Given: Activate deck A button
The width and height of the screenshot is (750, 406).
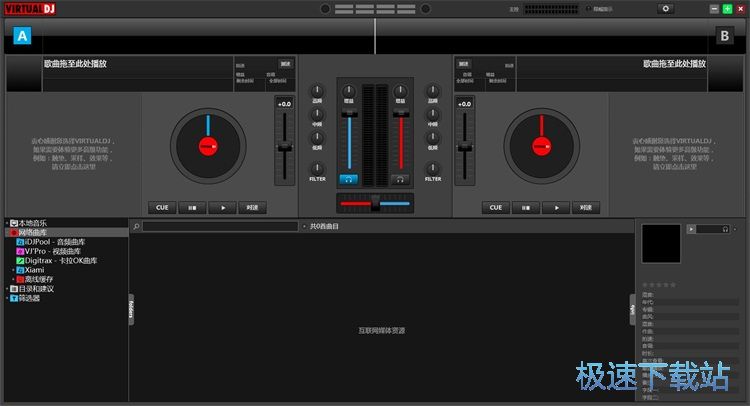Looking at the screenshot, I should coord(22,36).
